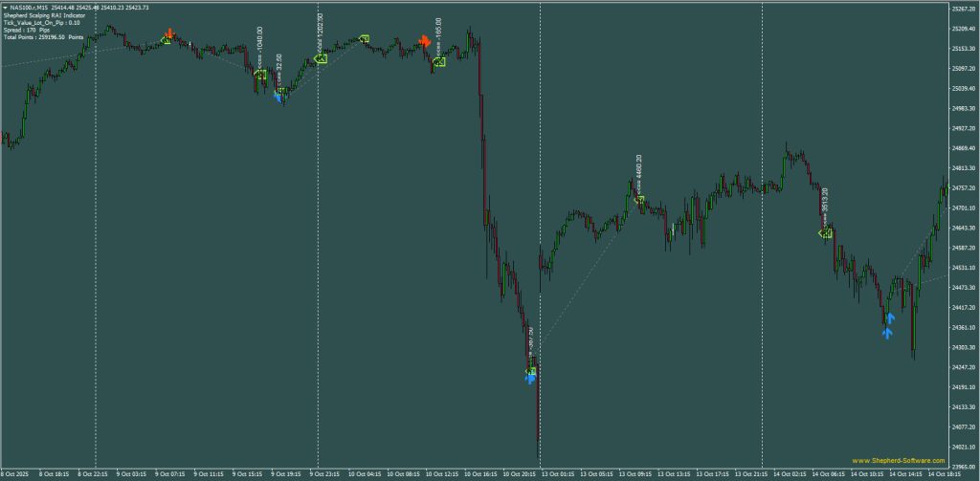Click the 24531.10 price scale value

[x=963, y=268]
